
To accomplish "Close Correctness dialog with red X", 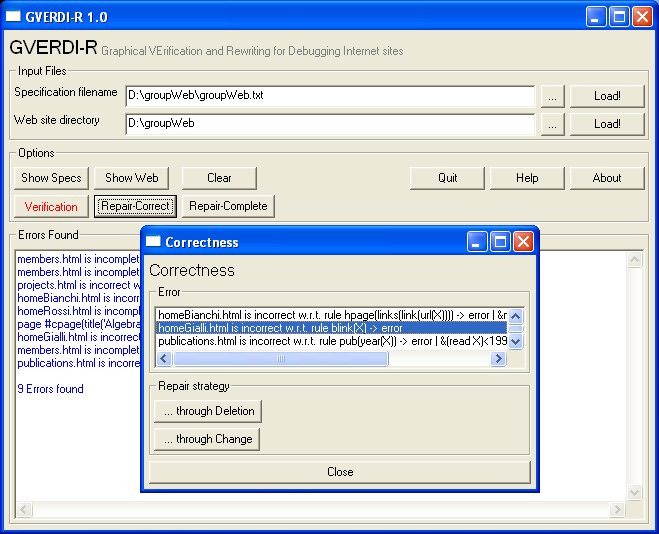I will (523, 242).
